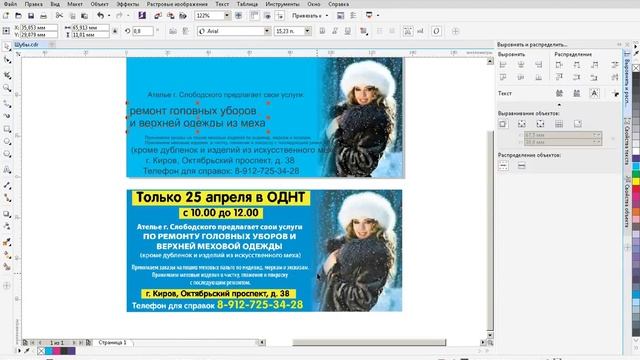Collapse Align and Distribute docker arrows

tap(619, 44)
